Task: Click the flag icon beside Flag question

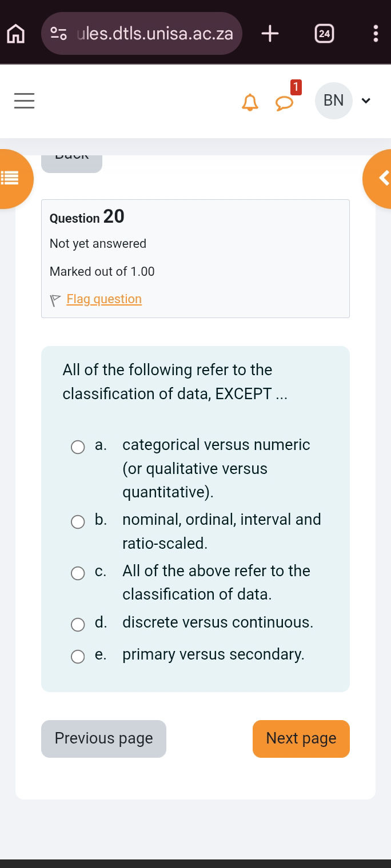Action: pos(55,299)
